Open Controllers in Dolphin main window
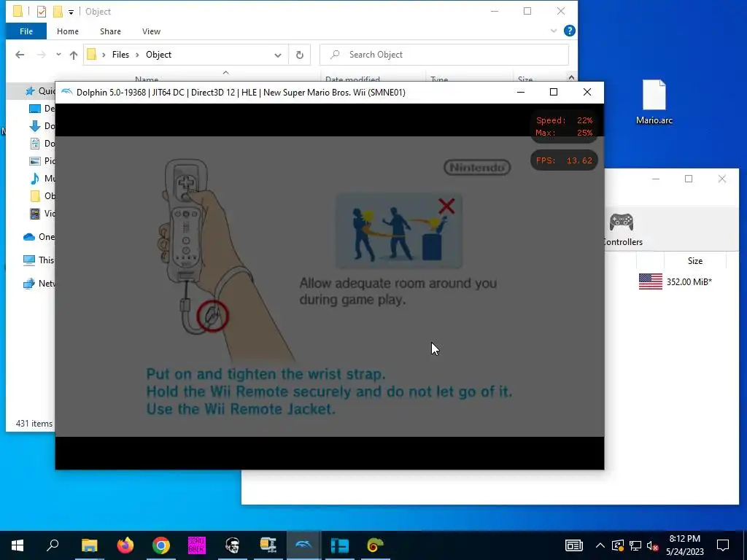The width and height of the screenshot is (747, 560). click(x=622, y=229)
